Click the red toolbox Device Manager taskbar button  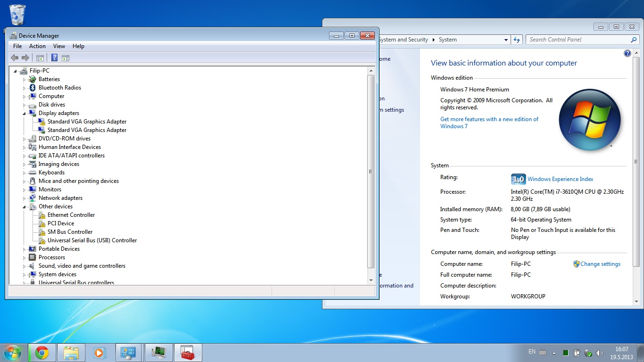coord(188,353)
